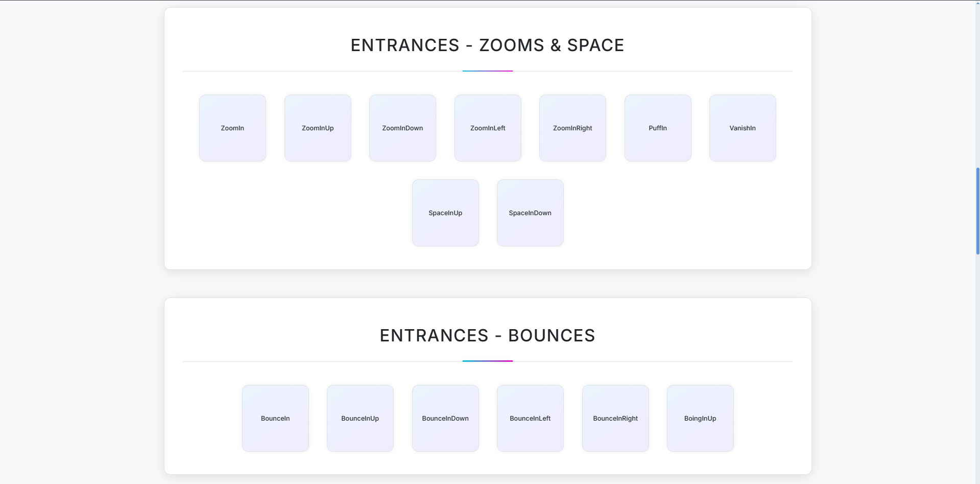
Task: Trigger the ZoomInDown animation
Action: click(402, 128)
